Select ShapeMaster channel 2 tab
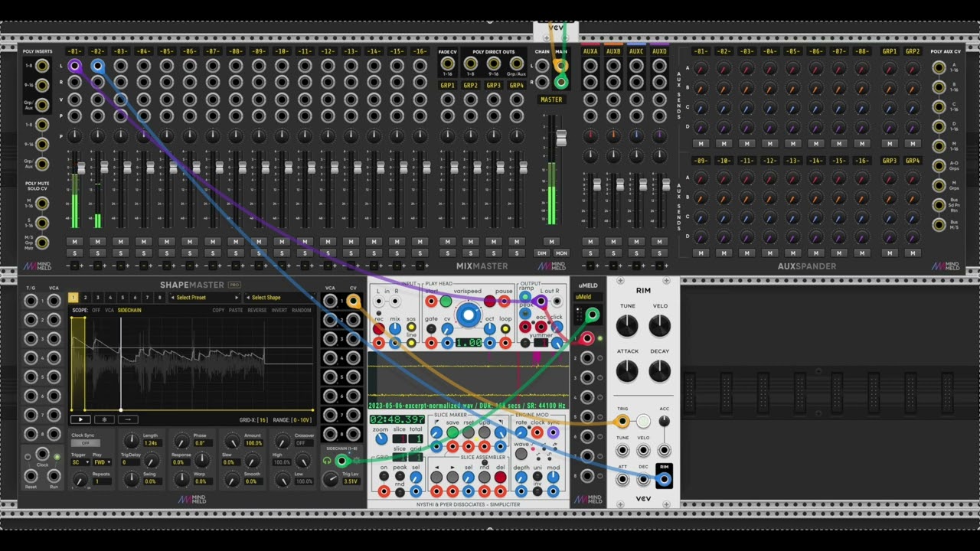The width and height of the screenshot is (980, 551). click(x=86, y=298)
